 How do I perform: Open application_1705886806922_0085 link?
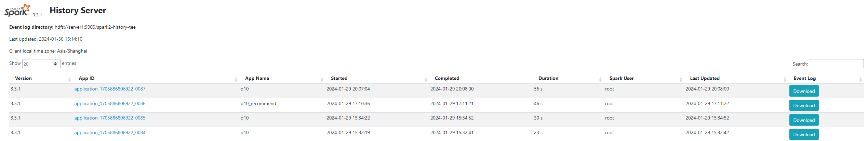[x=110, y=118]
